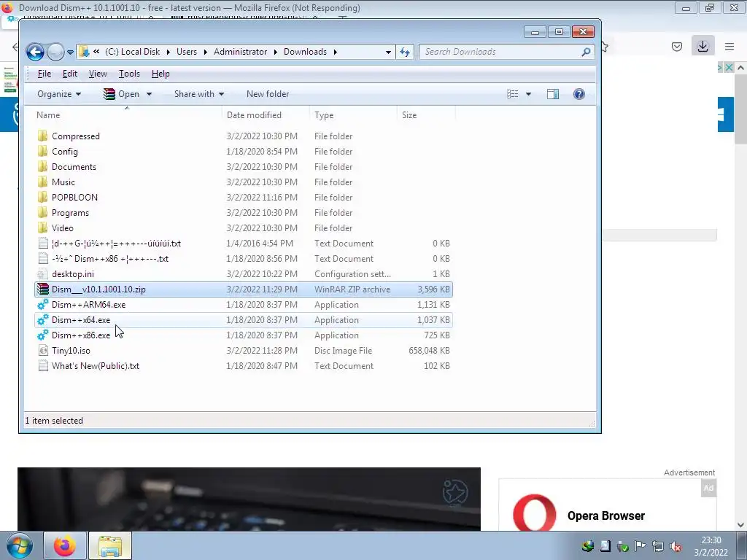Select the Tiny10.iso disc image icon
Image resolution: width=747 pixels, height=560 pixels.
coord(43,351)
